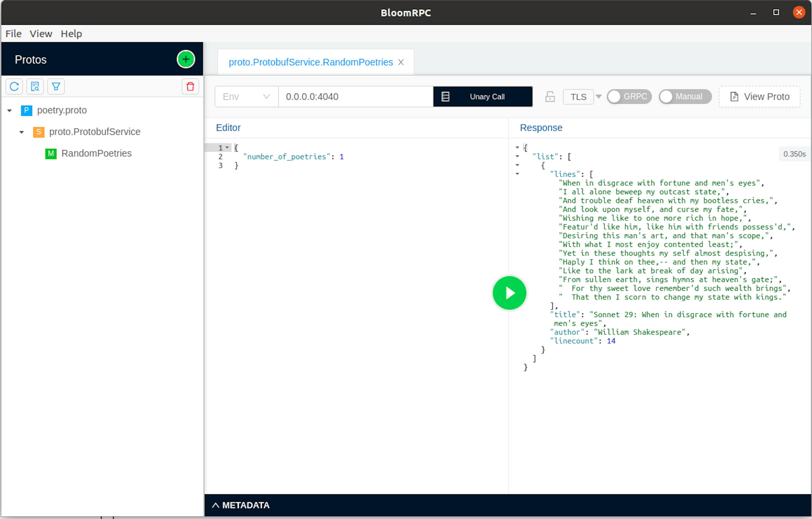The height and width of the screenshot is (519, 812).
Task: Click the unlock padlock TLS icon
Action: tap(550, 97)
